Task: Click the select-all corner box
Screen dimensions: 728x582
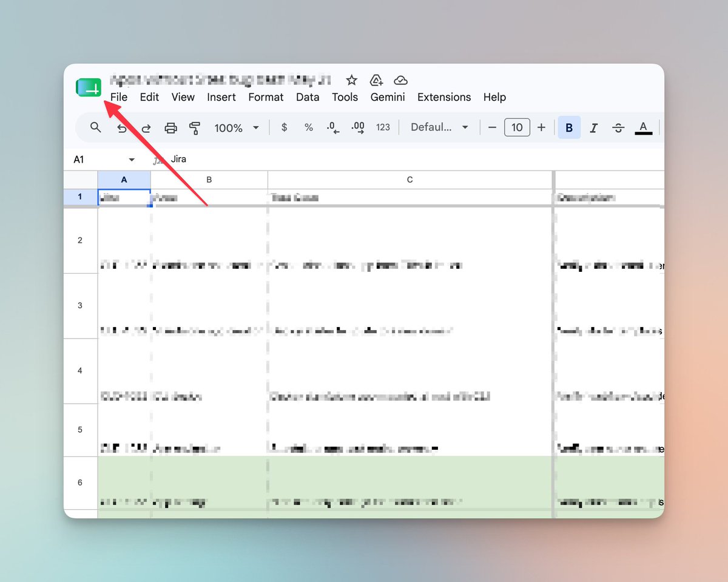Action: (81, 180)
